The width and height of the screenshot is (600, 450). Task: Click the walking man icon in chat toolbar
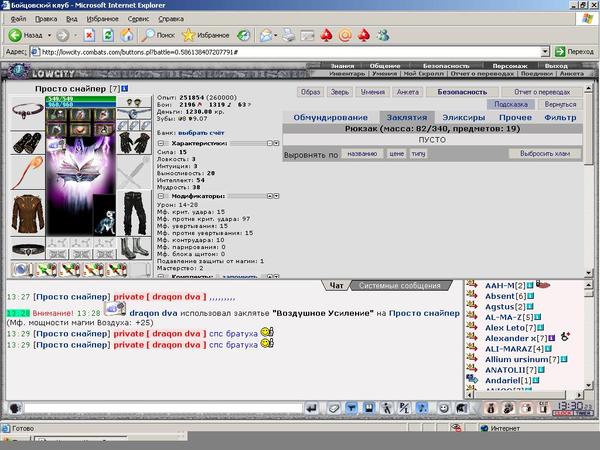pyautogui.click(x=386, y=408)
